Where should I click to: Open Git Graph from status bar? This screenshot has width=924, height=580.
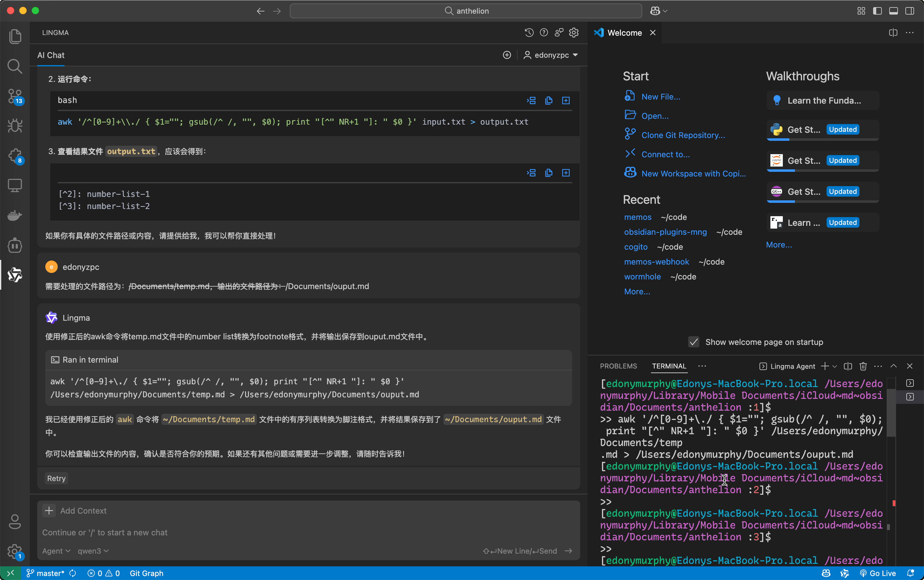pyautogui.click(x=146, y=573)
